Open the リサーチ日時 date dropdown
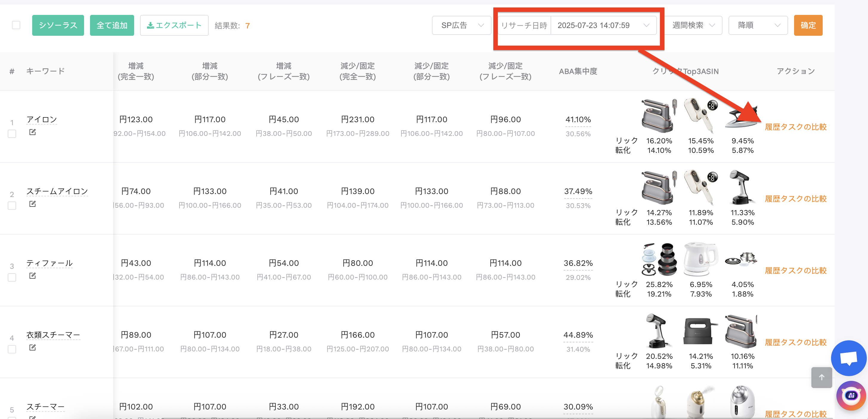Image resolution: width=868 pixels, height=419 pixels. [603, 25]
